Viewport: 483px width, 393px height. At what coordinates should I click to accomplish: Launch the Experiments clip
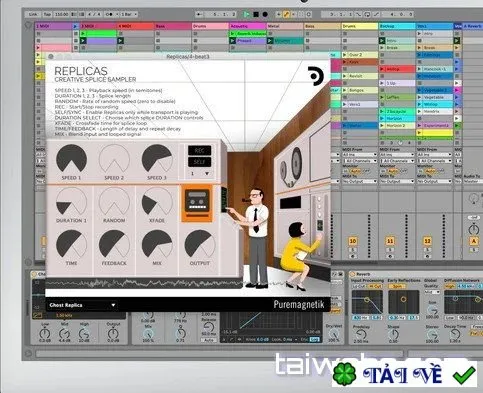tap(435, 126)
